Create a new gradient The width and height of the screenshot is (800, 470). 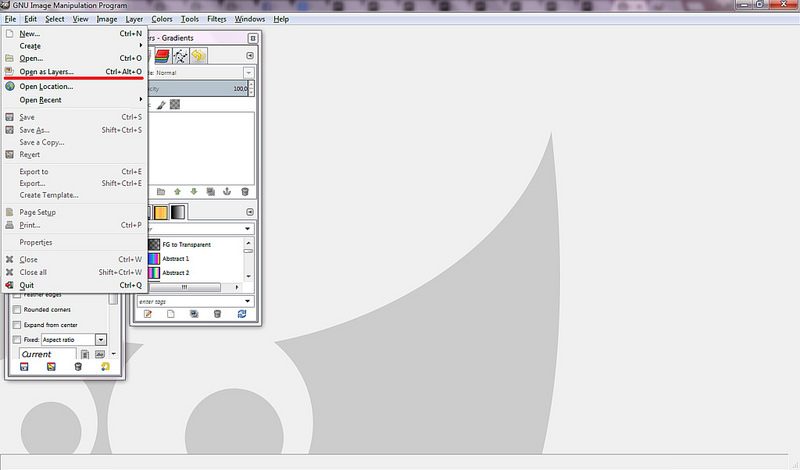pos(171,314)
